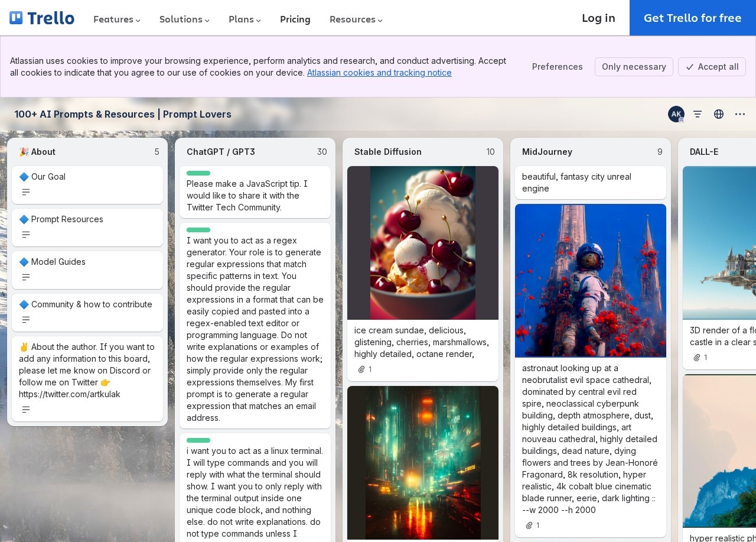Open Community & how to contribute card
The image size is (756, 542).
(87, 313)
